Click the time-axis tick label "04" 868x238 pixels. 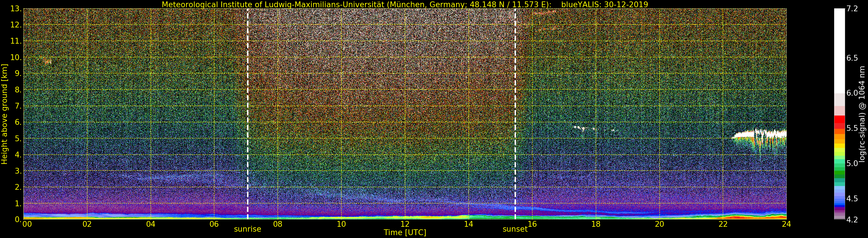click(x=151, y=224)
